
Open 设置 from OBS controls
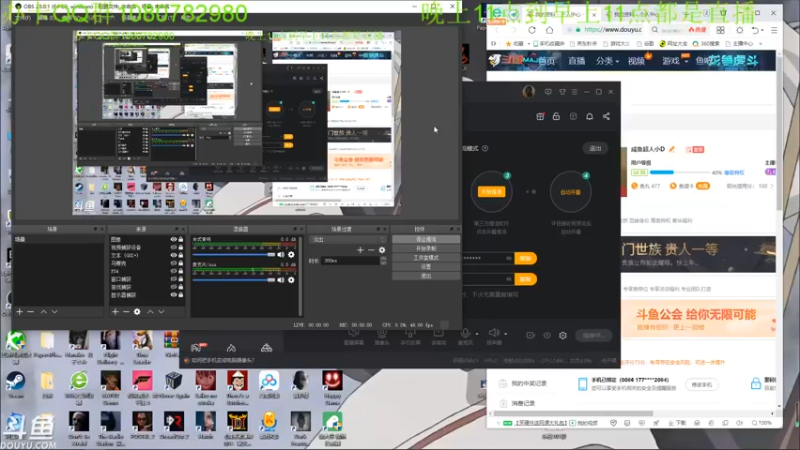click(x=426, y=267)
